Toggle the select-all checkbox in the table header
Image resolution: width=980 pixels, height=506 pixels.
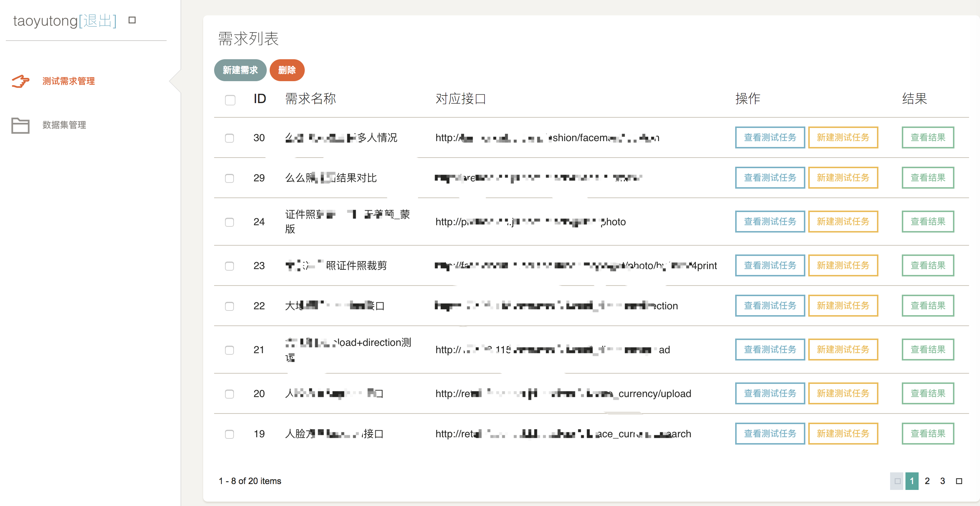[x=230, y=100]
